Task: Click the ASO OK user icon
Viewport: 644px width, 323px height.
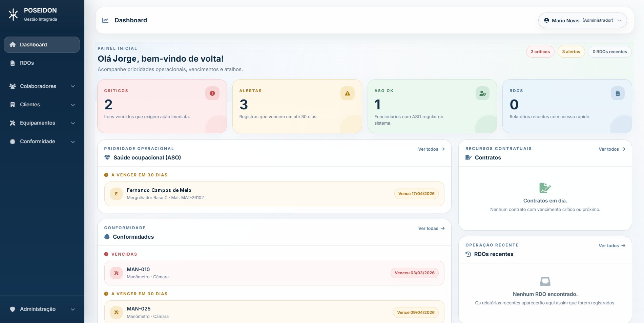Action: point(482,93)
